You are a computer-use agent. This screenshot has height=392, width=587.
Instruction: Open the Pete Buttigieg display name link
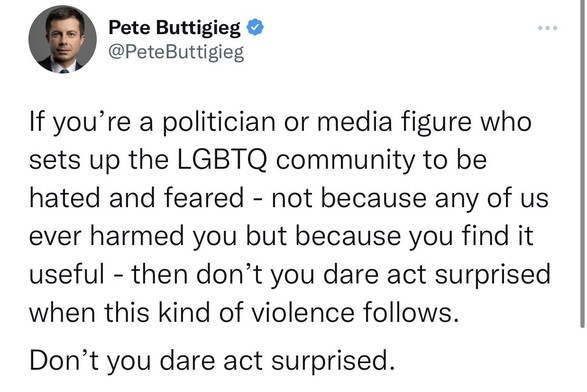point(174,27)
